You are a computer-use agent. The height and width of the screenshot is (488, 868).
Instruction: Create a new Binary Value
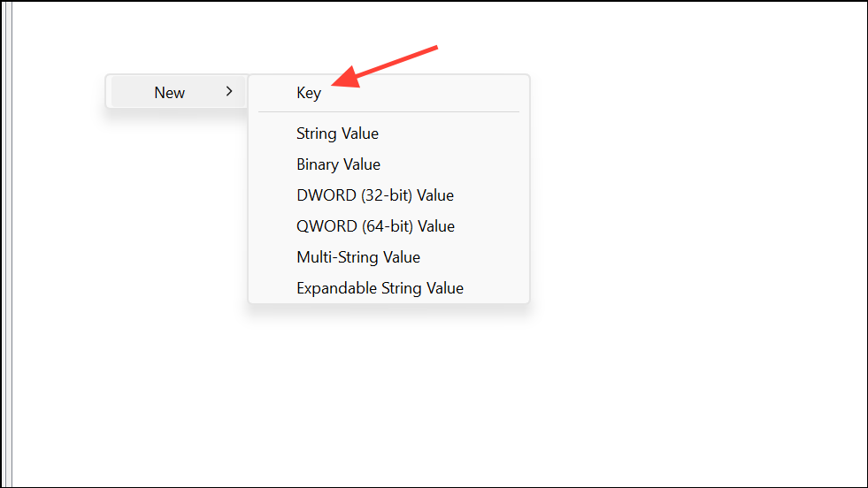338,164
